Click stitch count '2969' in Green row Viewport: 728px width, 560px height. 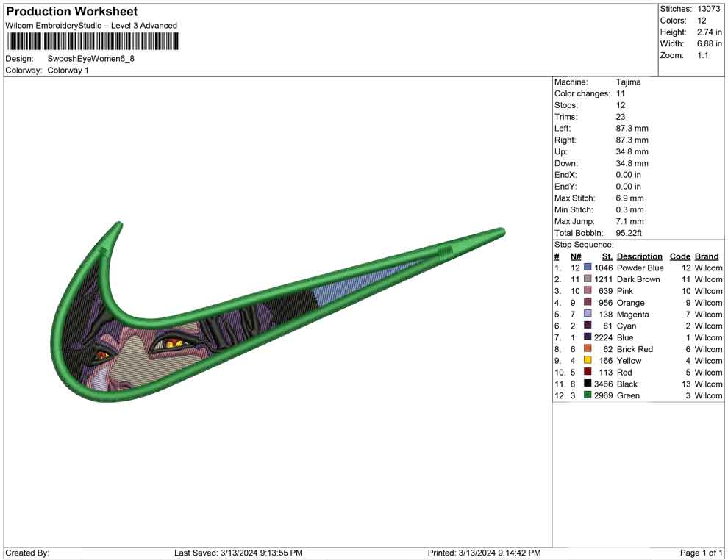tap(603, 396)
